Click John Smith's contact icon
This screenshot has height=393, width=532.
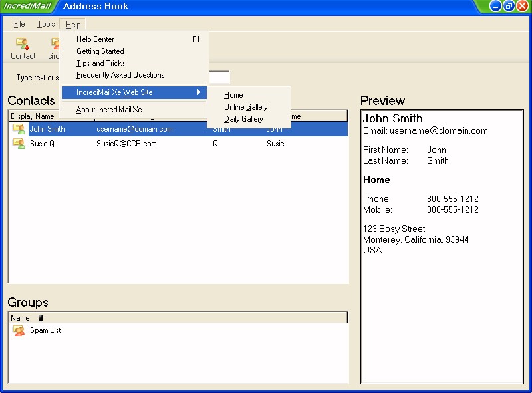tap(19, 129)
